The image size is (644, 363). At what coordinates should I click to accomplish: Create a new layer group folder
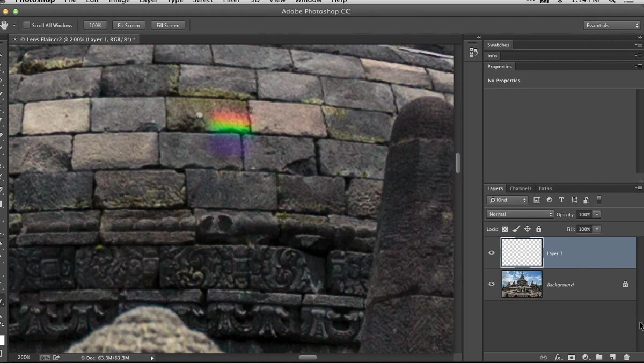pos(599,358)
